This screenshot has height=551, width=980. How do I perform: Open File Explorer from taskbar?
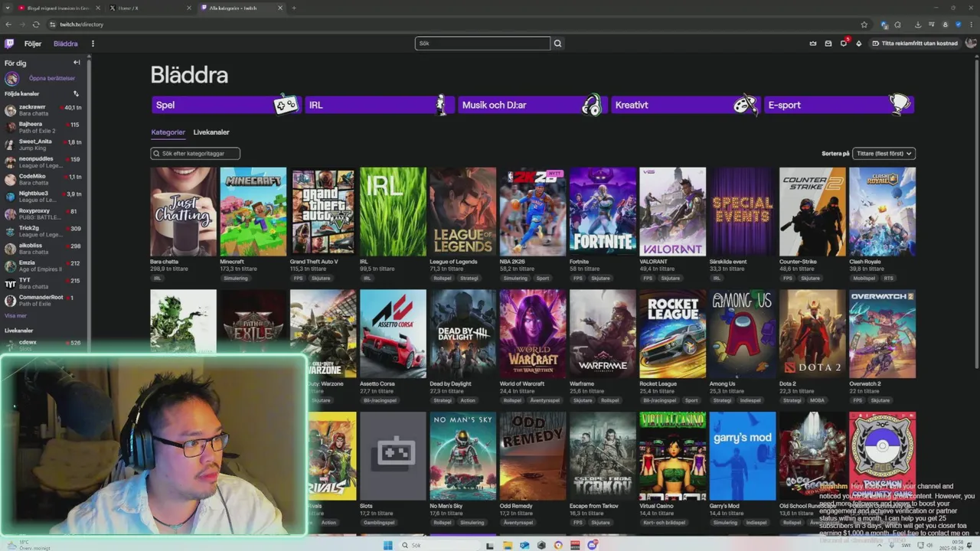tap(507, 545)
